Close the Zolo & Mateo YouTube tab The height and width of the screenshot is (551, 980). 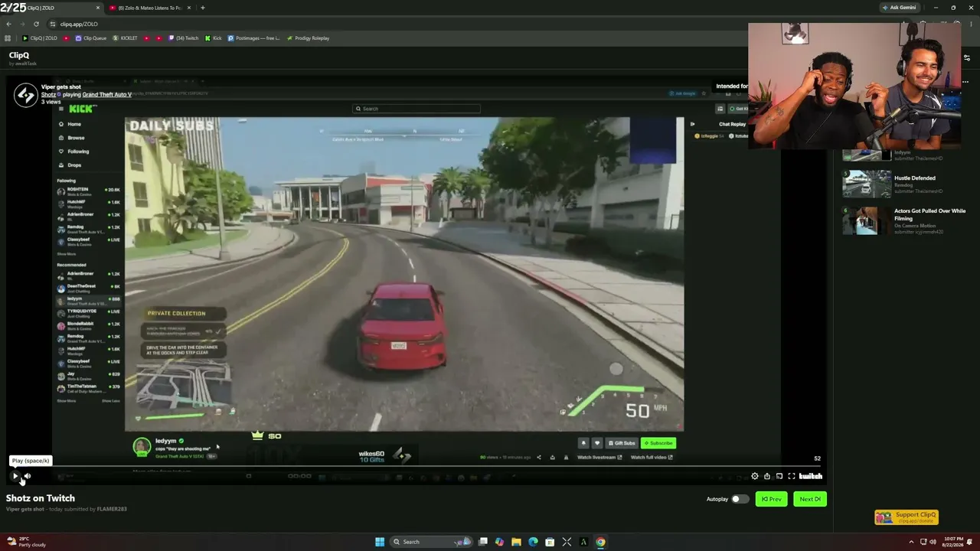pyautogui.click(x=189, y=8)
